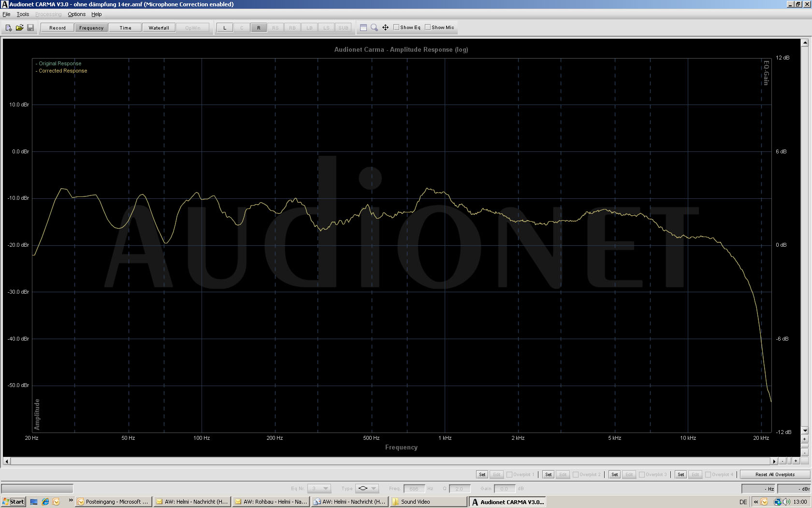Screen dimensions: 812x508
Task: Click the window layout icon in toolbar
Action: coord(363,28)
